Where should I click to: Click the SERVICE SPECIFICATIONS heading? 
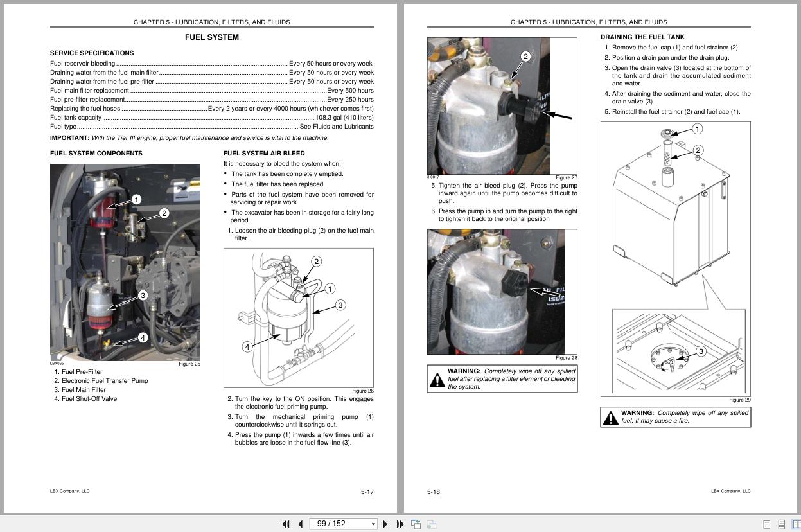pyautogui.click(x=92, y=53)
